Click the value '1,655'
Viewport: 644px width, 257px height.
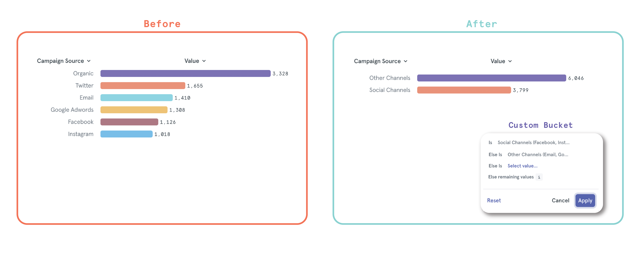click(x=195, y=86)
